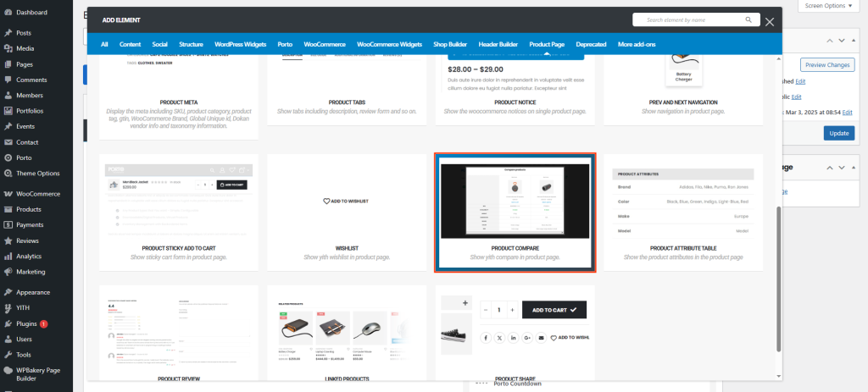This screenshot has height=392, width=868.
Task: Click the Update button
Action: click(838, 133)
